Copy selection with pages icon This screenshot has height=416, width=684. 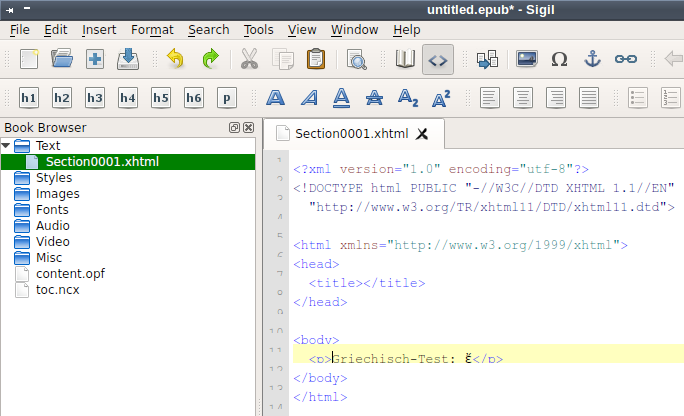(283, 59)
